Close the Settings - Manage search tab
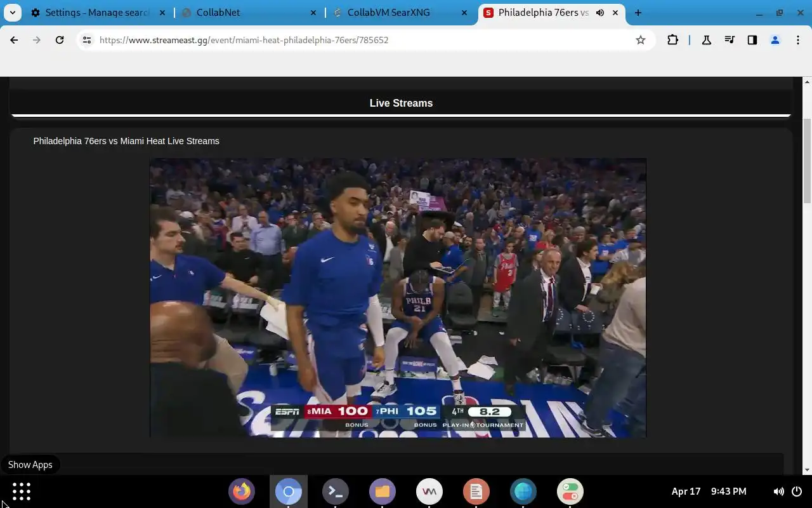 (162, 13)
